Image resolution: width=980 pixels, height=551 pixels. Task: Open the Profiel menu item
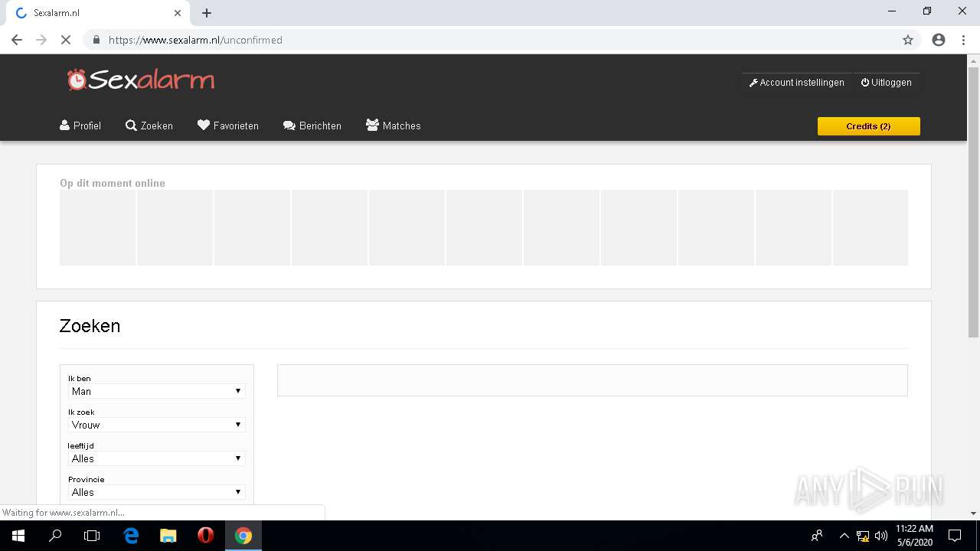80,126
